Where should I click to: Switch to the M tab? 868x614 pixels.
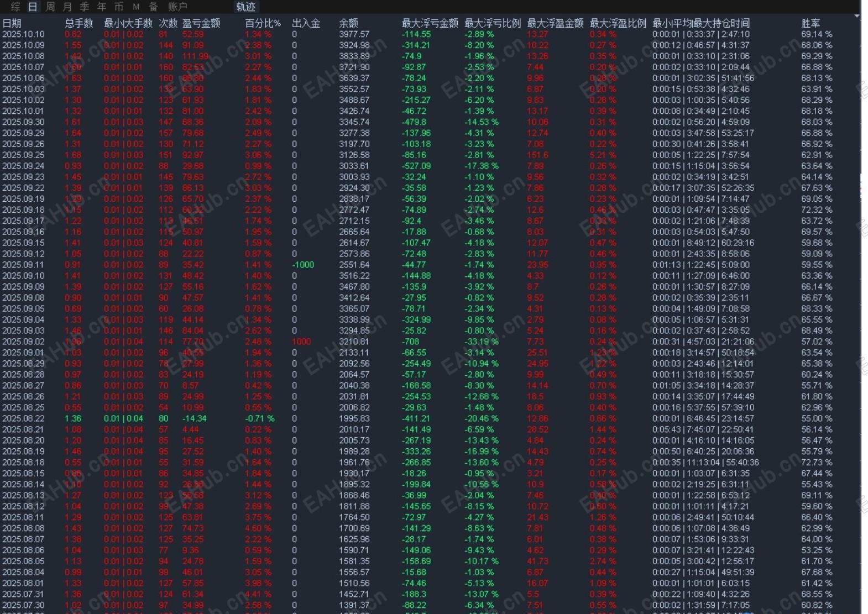point(136,7)
